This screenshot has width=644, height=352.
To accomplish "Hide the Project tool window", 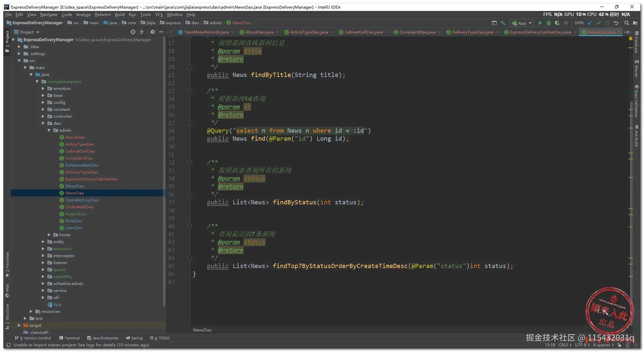I will coord(161,32).
